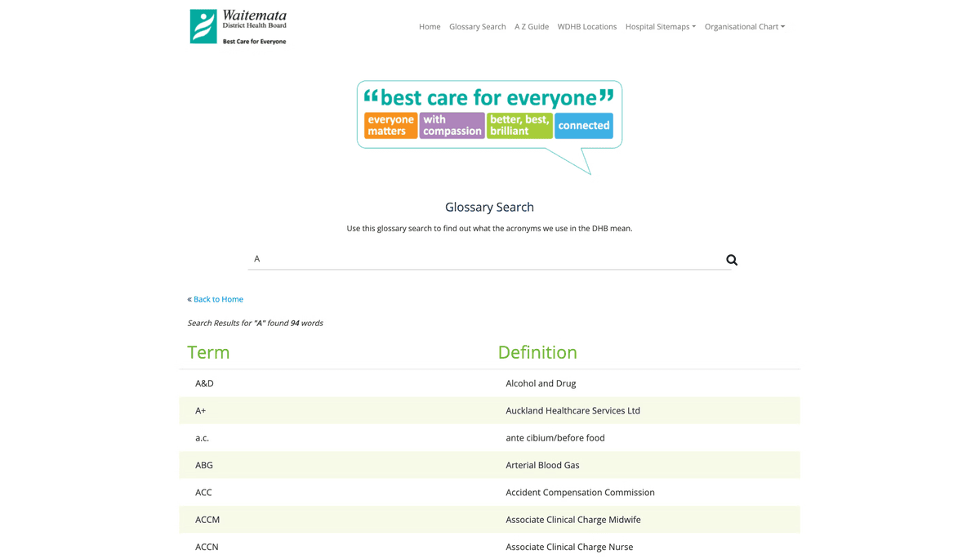Click the A&D term entry
Viewport: 980px width, 559px height.
pyautogui.click(x=203, y=382)
